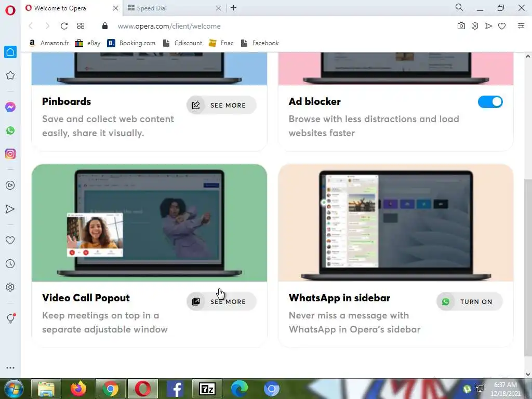532x399 pixels.
Task: Open the Home icon in sidebar
Action: coord(10,52)
